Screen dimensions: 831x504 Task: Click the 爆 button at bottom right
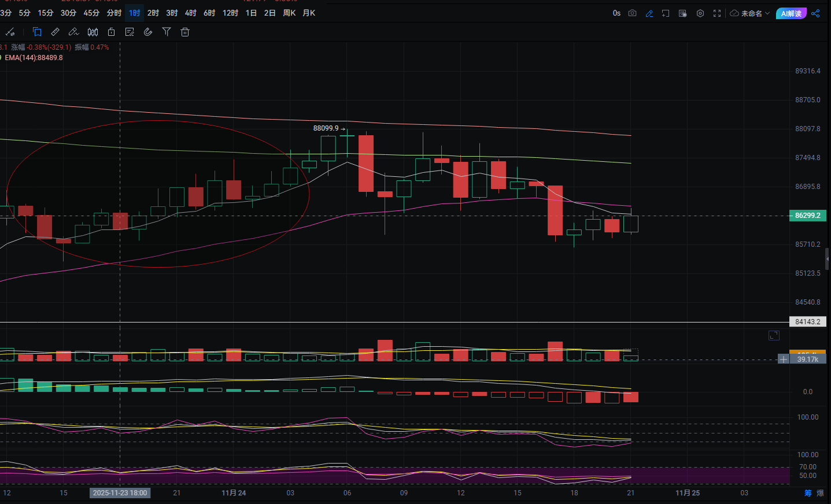[x=820, y=493]
